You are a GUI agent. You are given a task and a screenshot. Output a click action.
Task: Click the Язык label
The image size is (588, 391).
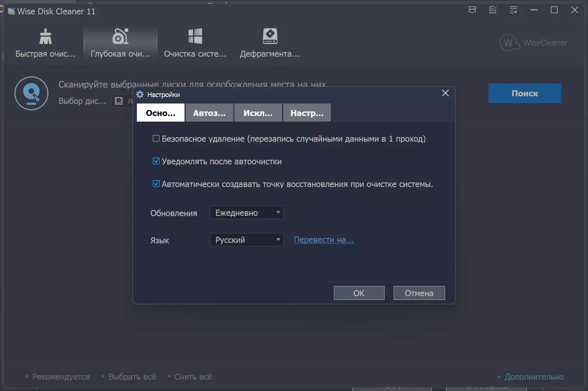pos(160,240)
